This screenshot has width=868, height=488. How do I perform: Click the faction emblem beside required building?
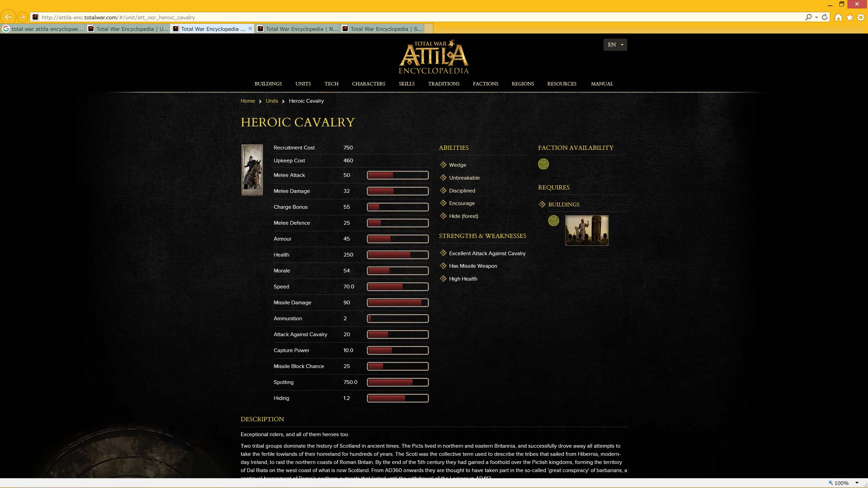[553, 221]
